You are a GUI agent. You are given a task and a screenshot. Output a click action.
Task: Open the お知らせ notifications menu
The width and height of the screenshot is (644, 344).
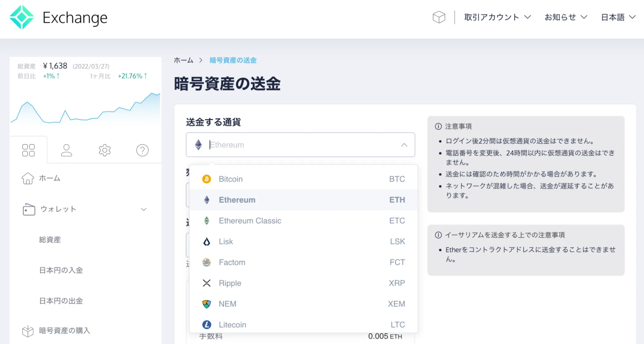click(x=565, y=17)
